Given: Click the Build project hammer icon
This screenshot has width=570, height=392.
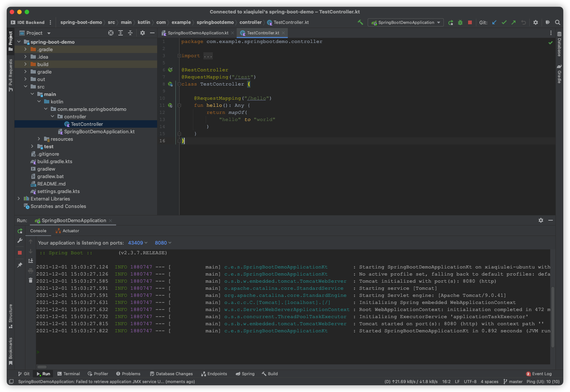Looking at the screenshot, I should pos(360,22).
